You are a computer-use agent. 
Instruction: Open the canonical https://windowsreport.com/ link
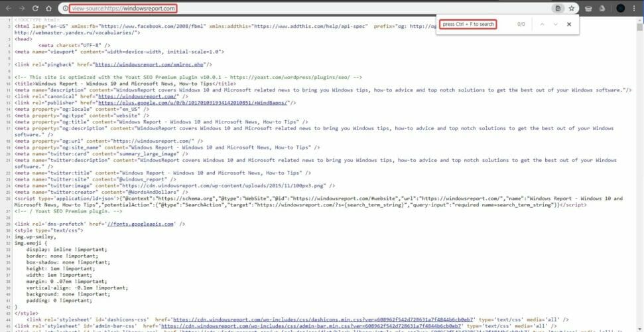coord(138,96)
